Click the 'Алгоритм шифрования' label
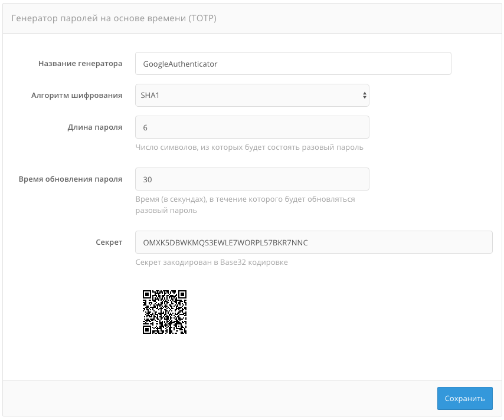Viewport: 504px width, 420px height. click(77, 95)
